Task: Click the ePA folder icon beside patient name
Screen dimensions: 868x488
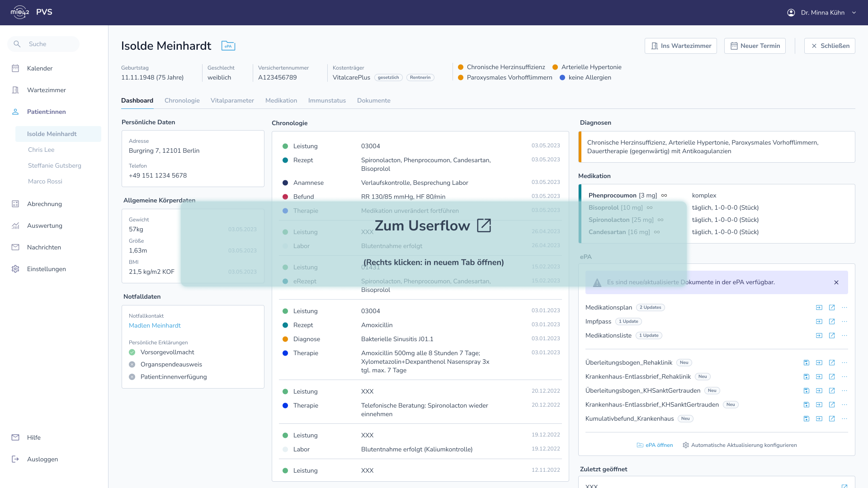Action: point(228,46)
